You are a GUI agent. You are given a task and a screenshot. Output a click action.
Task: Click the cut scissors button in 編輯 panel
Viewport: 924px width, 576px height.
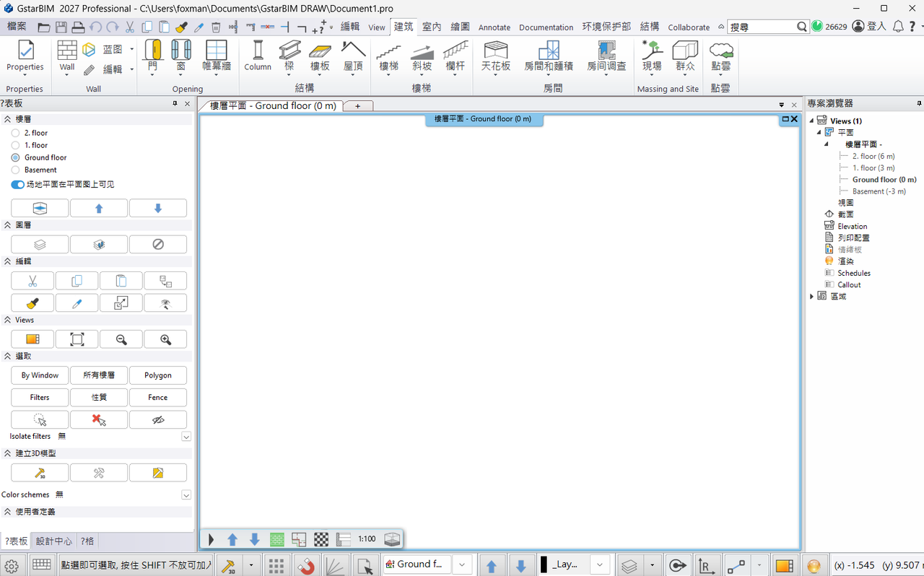pos(32,281)
